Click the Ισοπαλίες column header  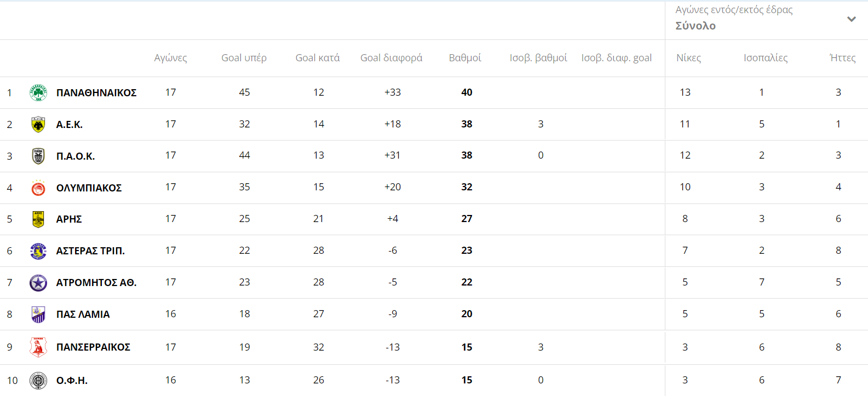coord(765,58)
